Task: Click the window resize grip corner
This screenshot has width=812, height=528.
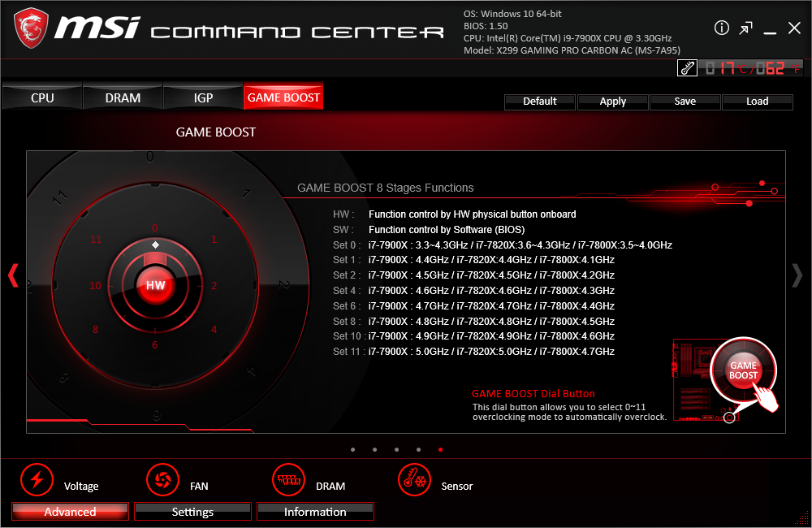Action: [x=803, y=519]
